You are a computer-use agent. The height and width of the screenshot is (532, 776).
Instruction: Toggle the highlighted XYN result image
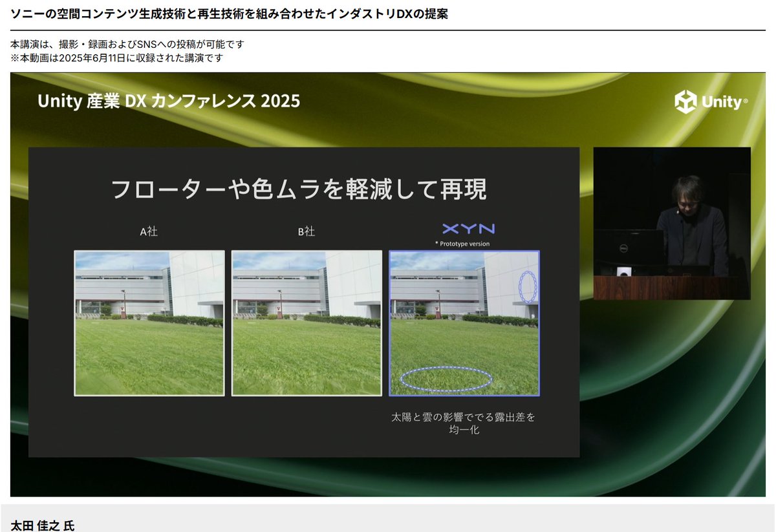(464, 323)
